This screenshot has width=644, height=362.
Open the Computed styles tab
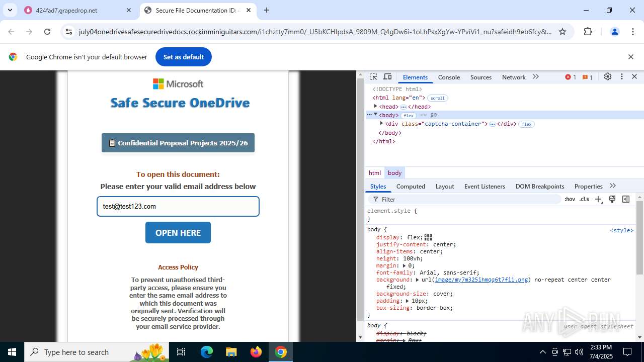(x=411, y=187)
